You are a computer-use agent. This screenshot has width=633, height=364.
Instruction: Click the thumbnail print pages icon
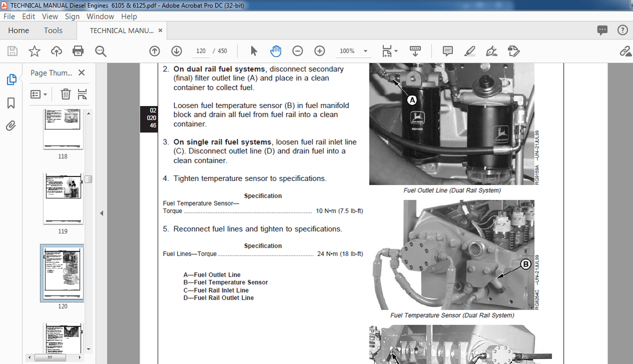click(82, 94)
